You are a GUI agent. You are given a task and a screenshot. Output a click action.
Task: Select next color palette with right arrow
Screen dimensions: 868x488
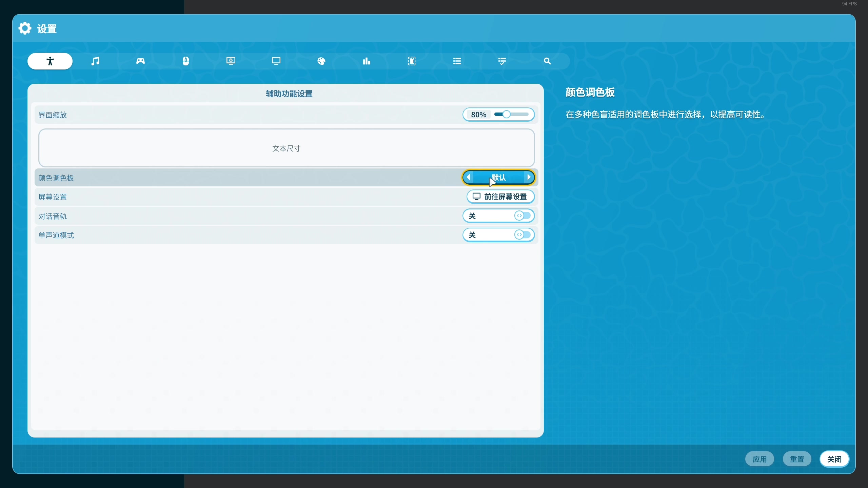tap(529, 177)
